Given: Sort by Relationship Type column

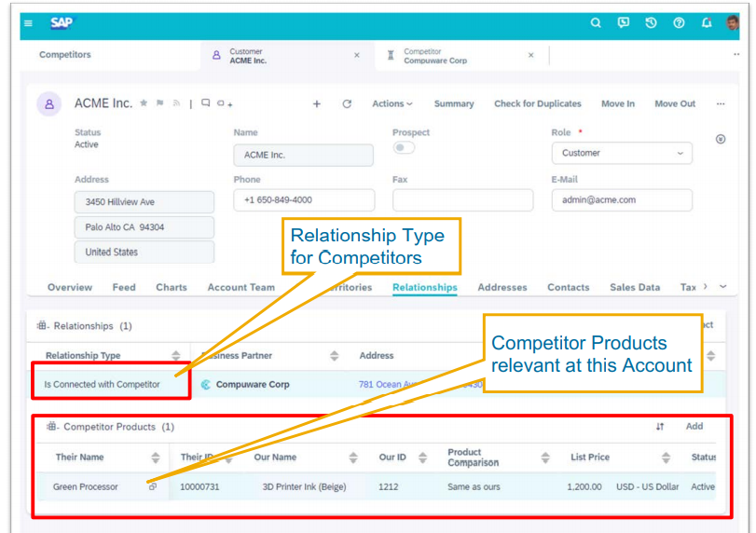Looking at the screenshot, I should click(175, 356).
